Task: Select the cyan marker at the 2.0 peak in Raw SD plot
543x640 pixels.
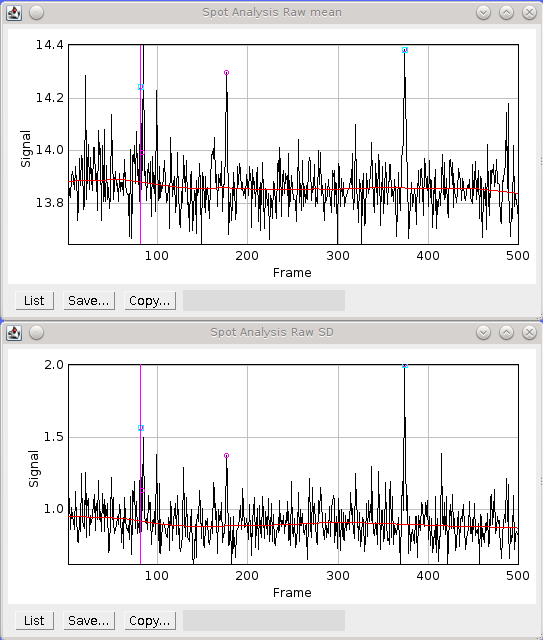Action: 405,366
